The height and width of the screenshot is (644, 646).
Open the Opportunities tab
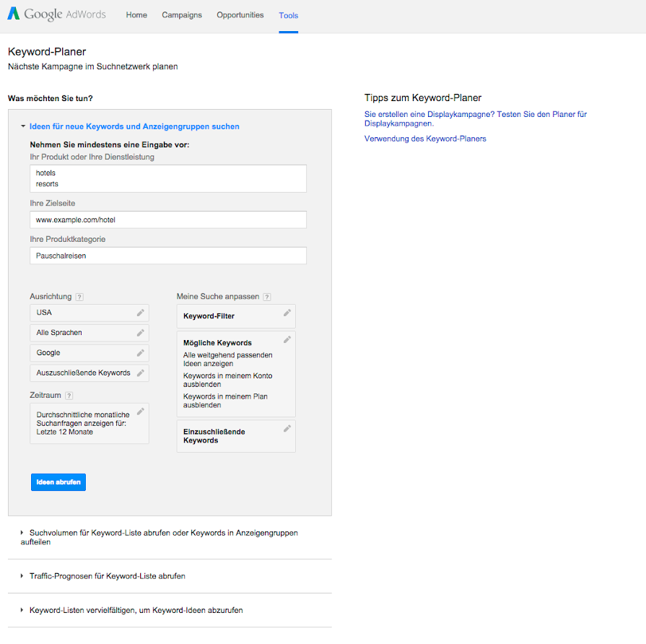[240, 15]
